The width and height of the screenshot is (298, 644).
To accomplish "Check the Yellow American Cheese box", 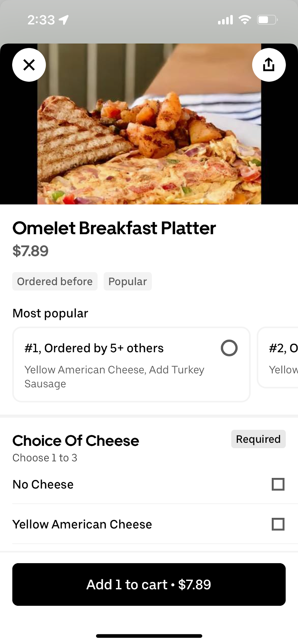I will [278, 524].
